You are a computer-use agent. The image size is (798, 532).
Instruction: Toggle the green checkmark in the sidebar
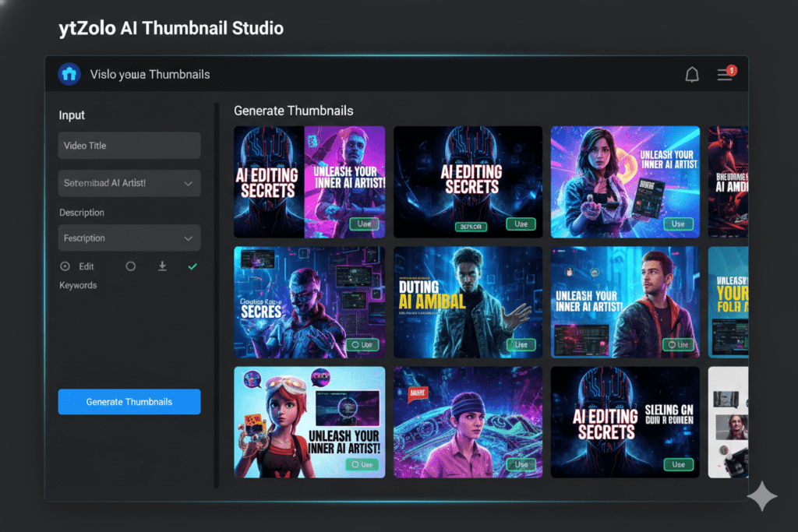point(192,266)
